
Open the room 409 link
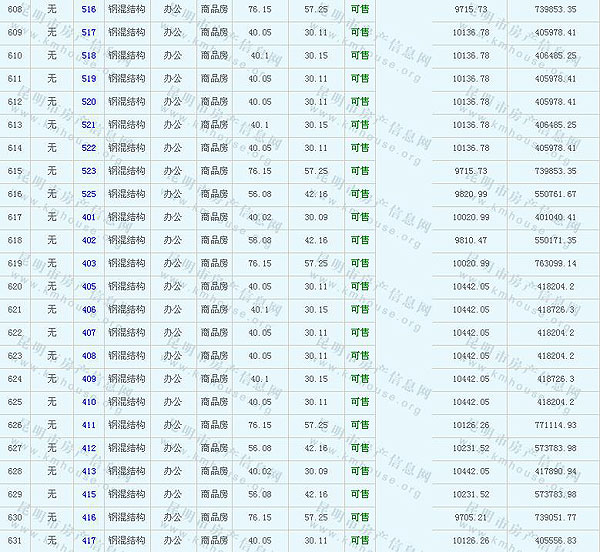[89, 379]
